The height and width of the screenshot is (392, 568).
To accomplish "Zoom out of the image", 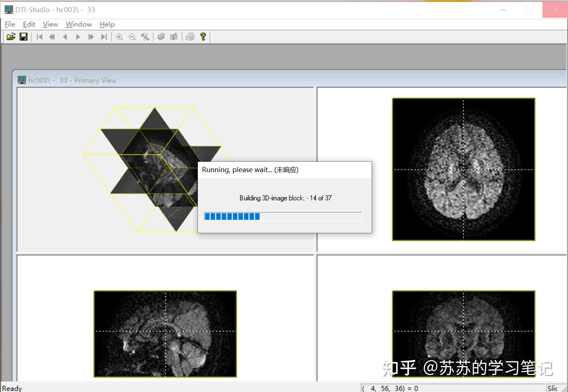I will point(132,37).
